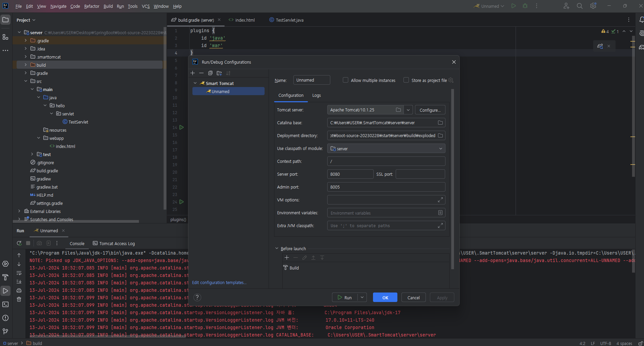Click the Server port field 8080

click(350, 174)
